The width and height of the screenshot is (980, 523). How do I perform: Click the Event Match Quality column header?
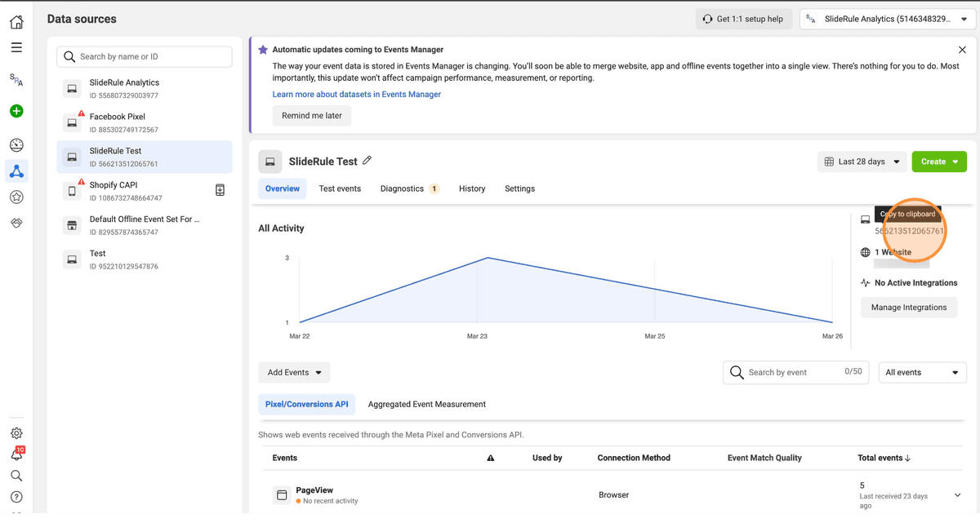(x=764, y=459)
